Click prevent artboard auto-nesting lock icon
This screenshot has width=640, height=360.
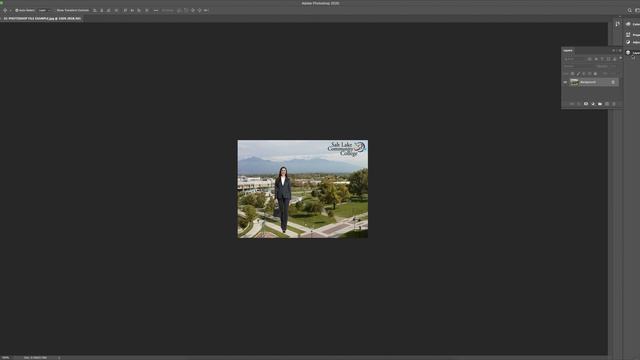click(590, 74)
